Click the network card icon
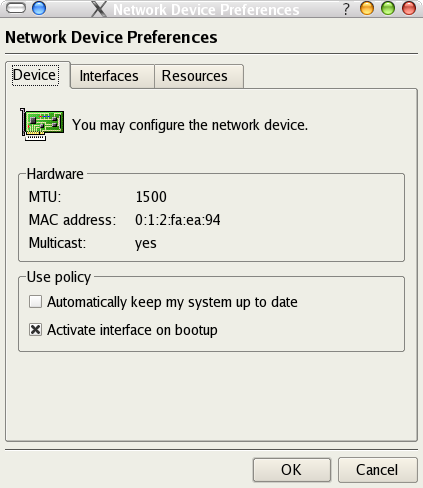 (x=42, y=124)
